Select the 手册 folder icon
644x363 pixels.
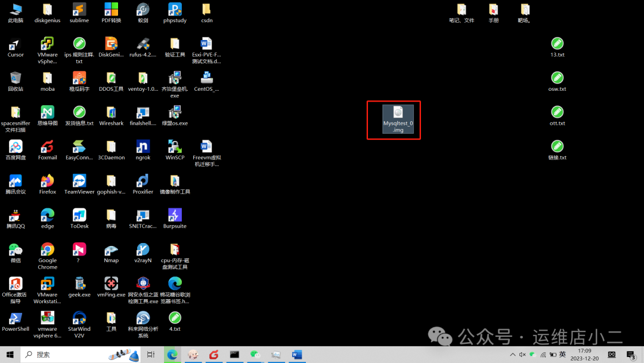tap(494, 13)
